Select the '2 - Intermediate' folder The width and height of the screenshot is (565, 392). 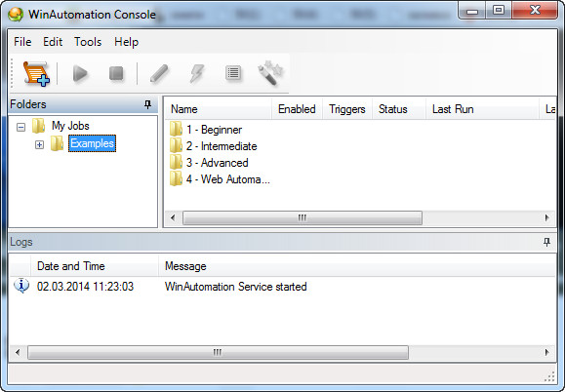coord(222,146)
